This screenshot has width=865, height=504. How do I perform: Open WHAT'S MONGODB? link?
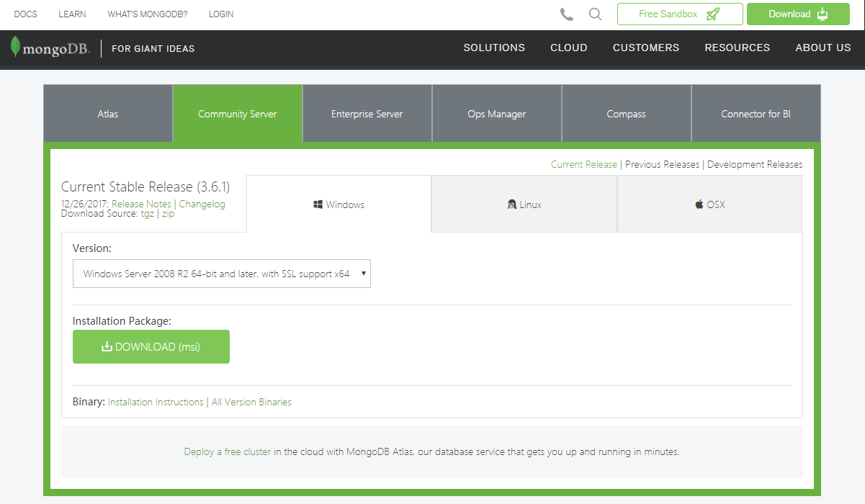[x=148, y=14]
